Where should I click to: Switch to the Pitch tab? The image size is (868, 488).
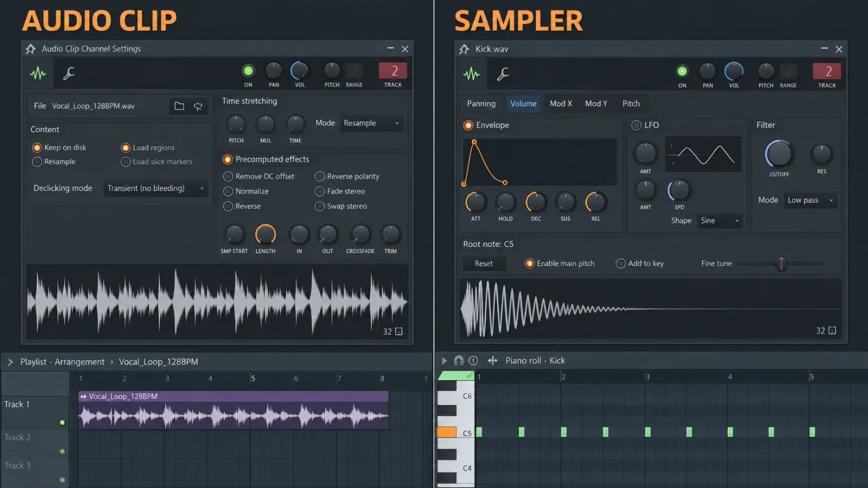point(631,103)
